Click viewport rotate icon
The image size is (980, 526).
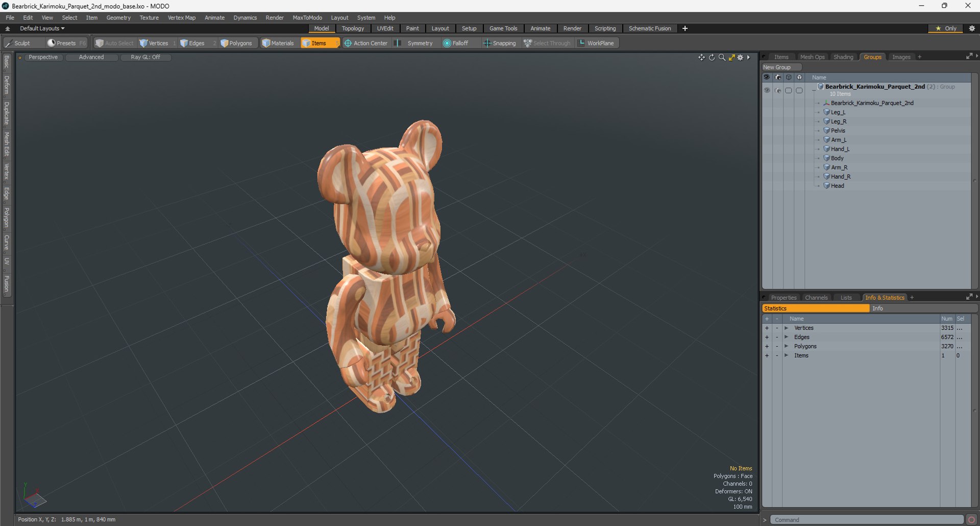tap(712, 57)
